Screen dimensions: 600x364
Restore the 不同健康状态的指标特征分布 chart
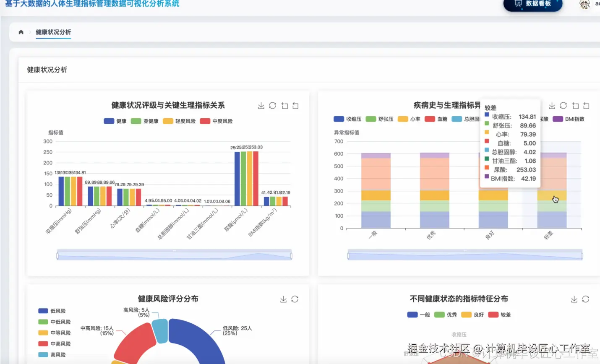586,299
